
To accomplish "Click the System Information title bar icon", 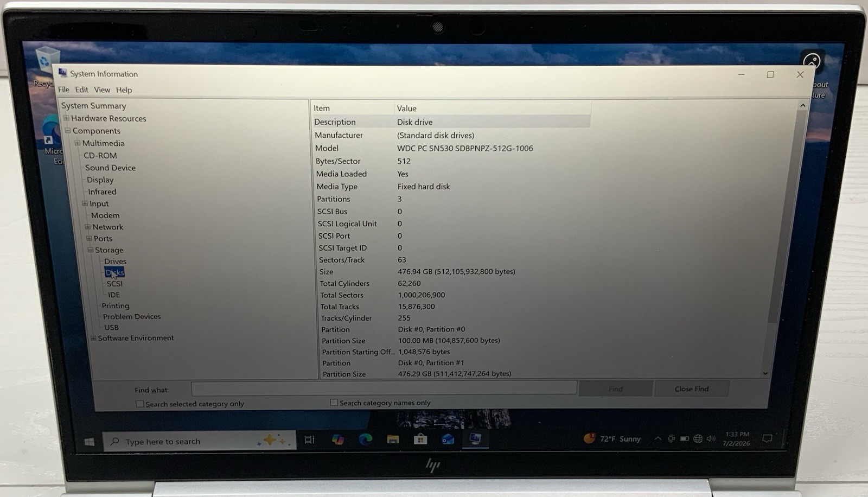I will 62,73.
